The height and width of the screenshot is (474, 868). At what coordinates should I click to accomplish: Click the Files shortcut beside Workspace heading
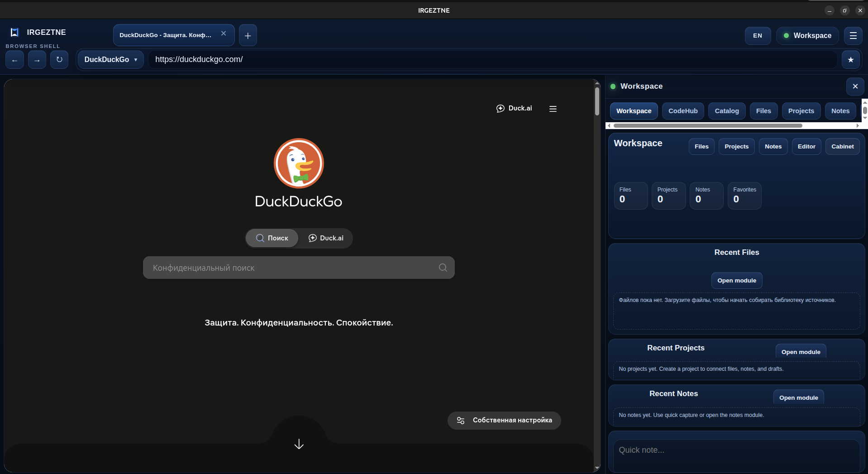tap(701, 147)
